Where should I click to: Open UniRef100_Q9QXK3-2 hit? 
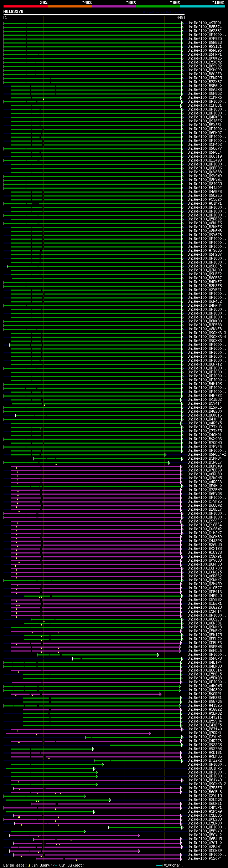(x=207, y=784)
